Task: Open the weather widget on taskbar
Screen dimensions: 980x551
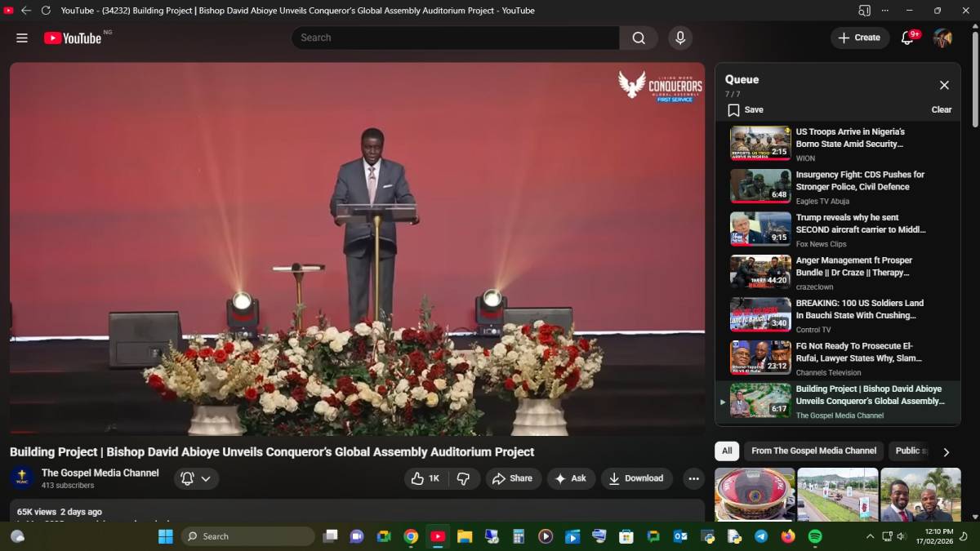Action: click(17, 536)
